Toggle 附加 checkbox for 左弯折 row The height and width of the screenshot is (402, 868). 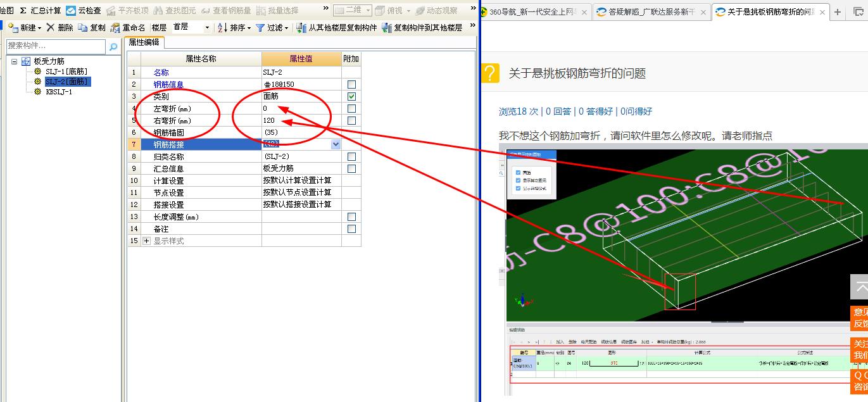pyautogui.click(x=351, y=108)
